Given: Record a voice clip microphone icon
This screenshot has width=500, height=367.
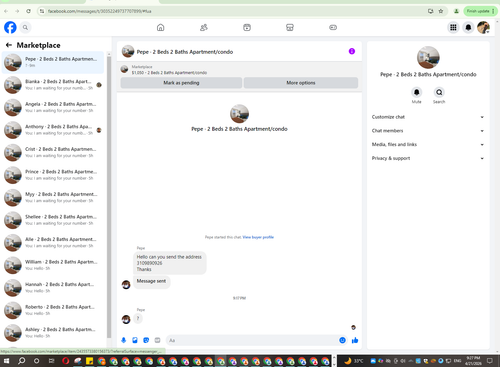Looking at the screenshot, I should point(124,340).
